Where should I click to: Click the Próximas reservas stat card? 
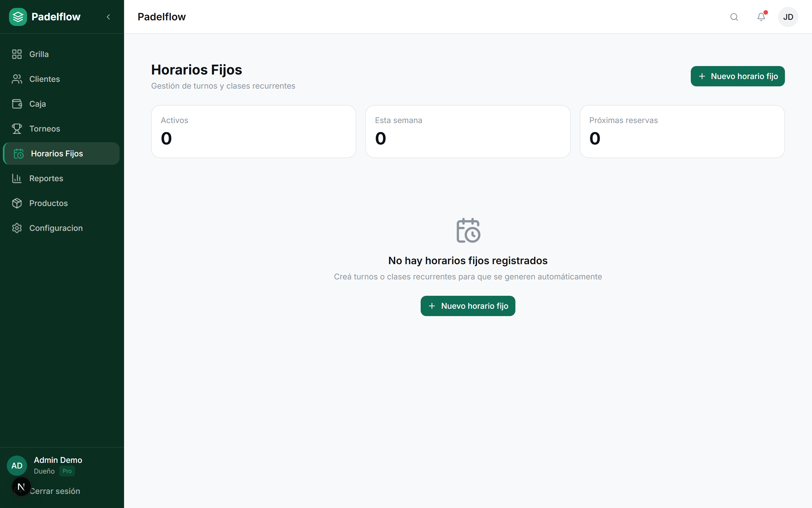click(x=682, y=132)
